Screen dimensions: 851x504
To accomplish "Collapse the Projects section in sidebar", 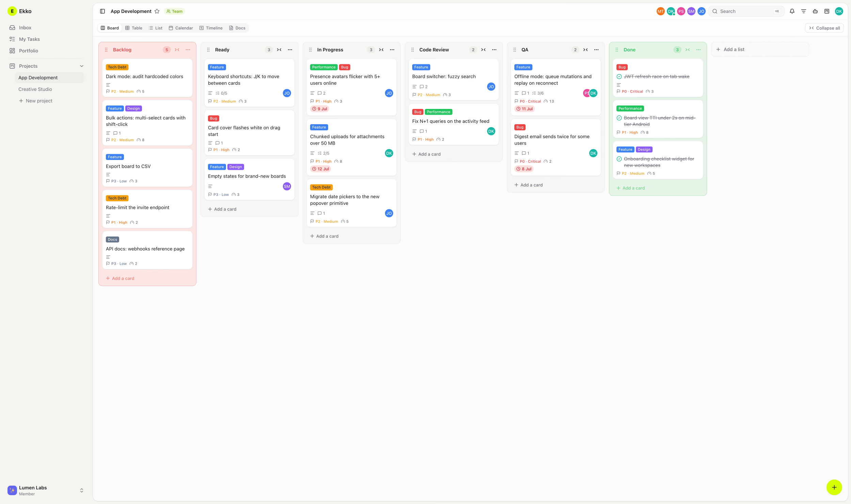I will coord(82,66).
